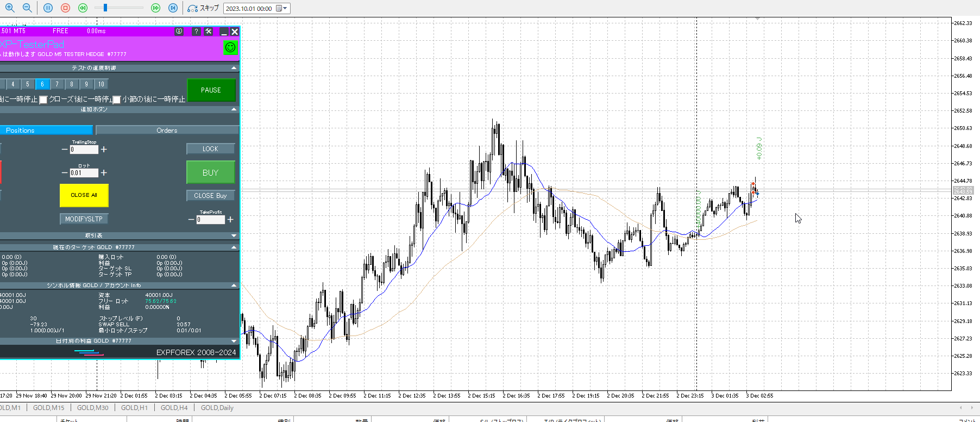Open the GOLD,H1 chart tab
Viewport: 980px width, 422px height.
[134, 408]
